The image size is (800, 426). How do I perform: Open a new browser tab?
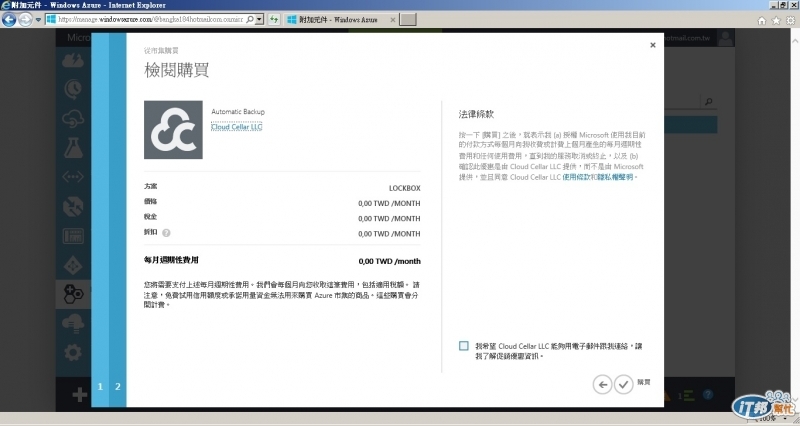tap(408, 19)
